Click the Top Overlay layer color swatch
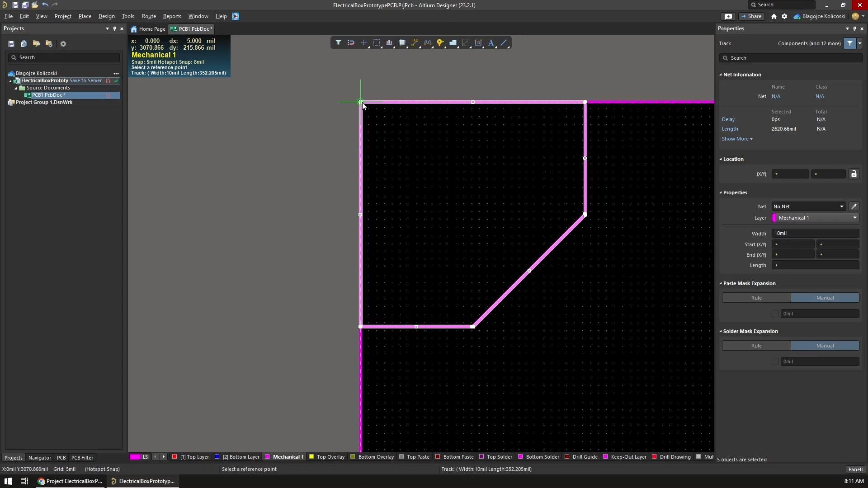Screen dimensions: 868x488 coord(311,457)
